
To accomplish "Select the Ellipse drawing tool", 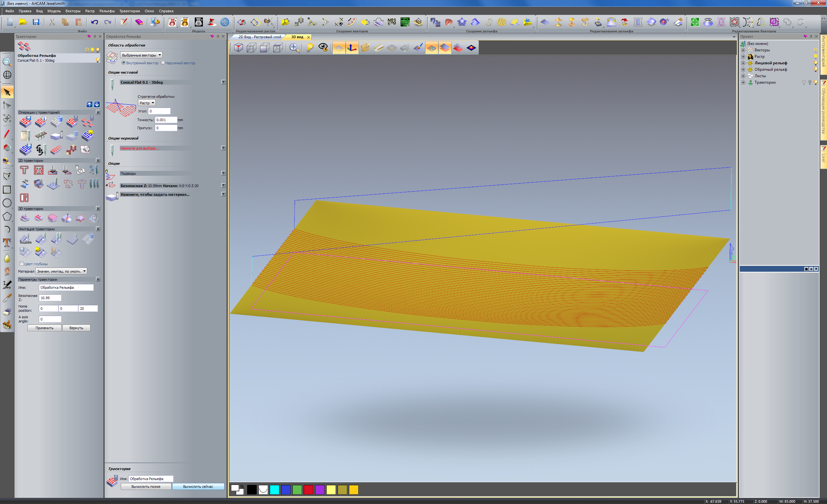I will point(7,203).
